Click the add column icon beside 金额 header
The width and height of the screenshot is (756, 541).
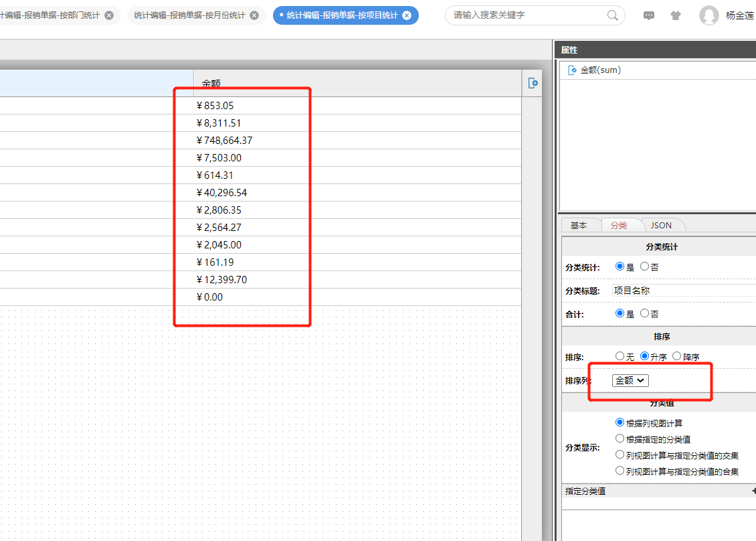click(533, 83)
